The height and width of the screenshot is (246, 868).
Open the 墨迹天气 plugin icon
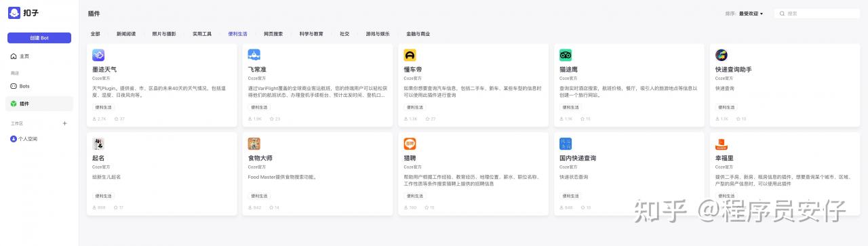point(98,55)
